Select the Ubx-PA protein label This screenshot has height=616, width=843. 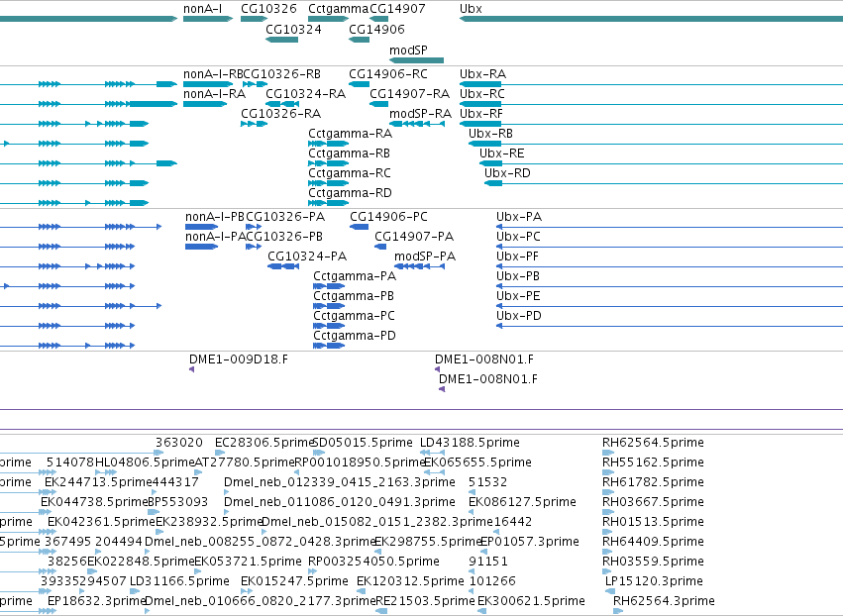(x=519, y=217)
